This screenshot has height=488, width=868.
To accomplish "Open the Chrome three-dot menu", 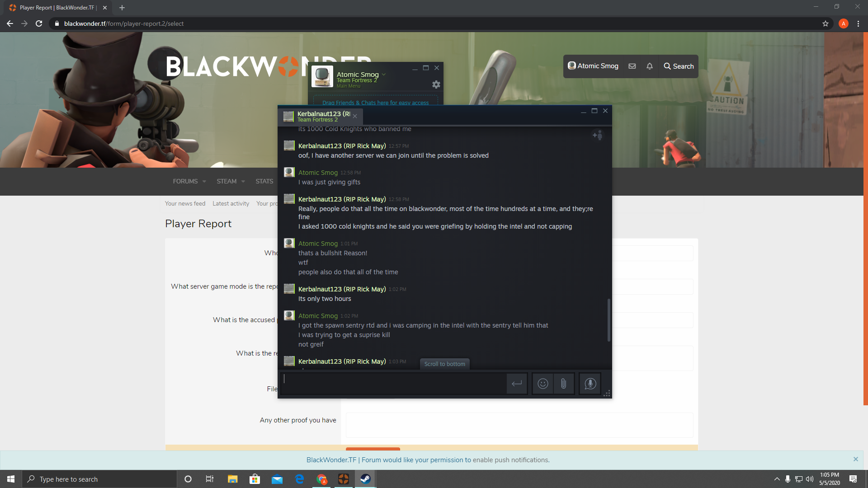I will coord(858,23).
